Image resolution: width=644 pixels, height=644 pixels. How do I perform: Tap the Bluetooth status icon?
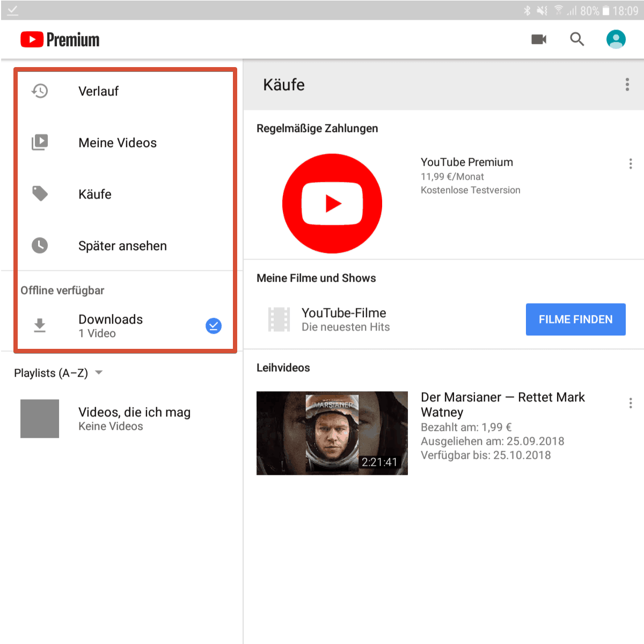pyautogui.click(x=527, y=11)
